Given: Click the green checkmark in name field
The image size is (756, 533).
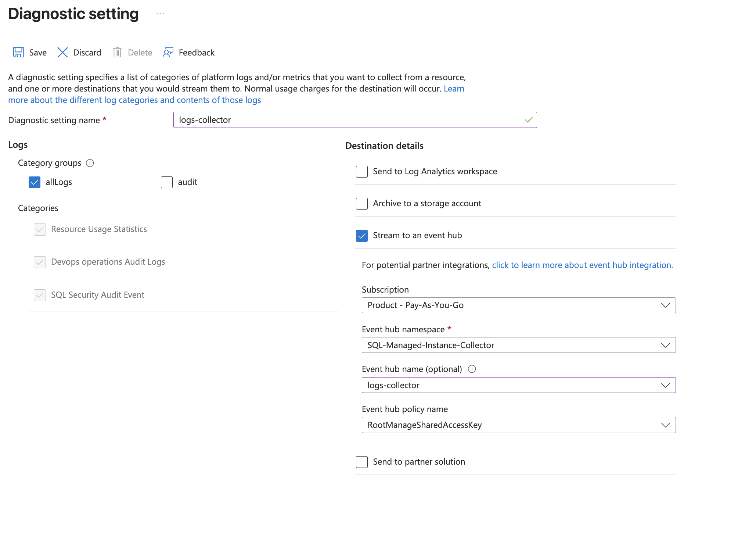Looking at the screenshot, I should coord(529,120).
